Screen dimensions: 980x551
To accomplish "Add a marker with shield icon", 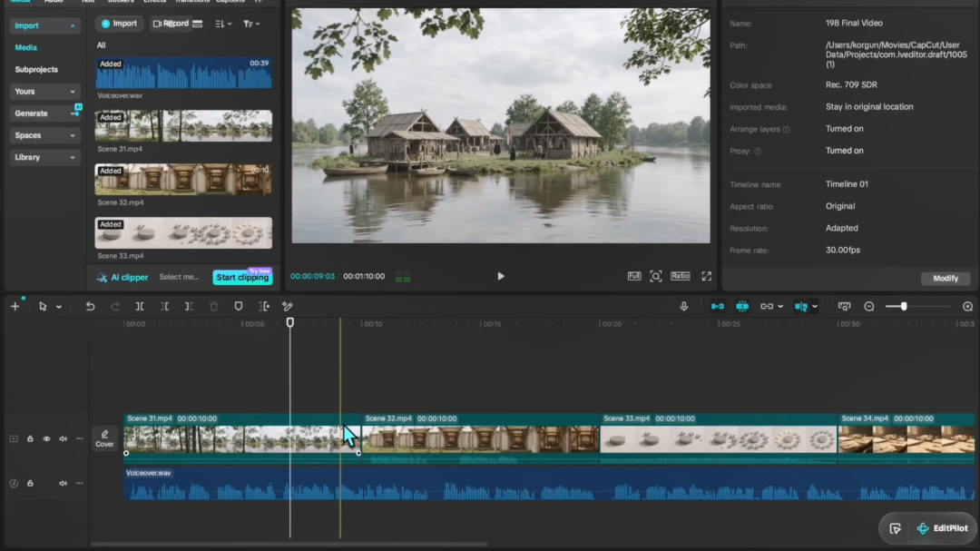I will pos(238,307).
